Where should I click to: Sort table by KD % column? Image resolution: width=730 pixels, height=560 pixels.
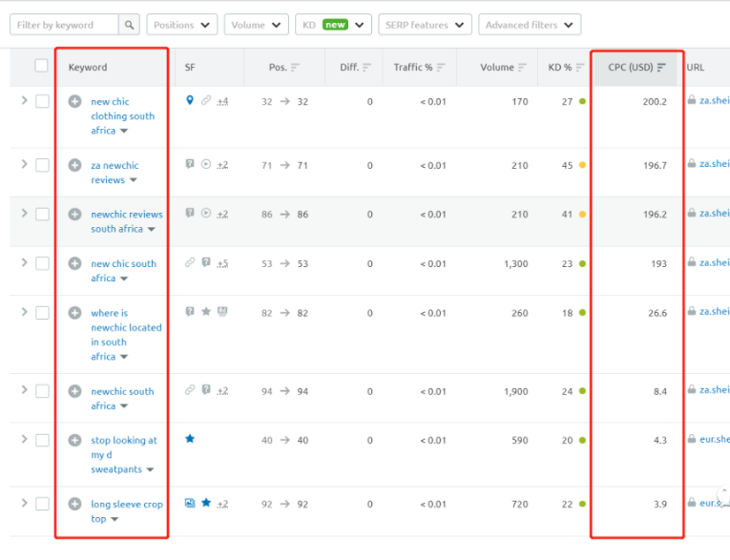566,68
